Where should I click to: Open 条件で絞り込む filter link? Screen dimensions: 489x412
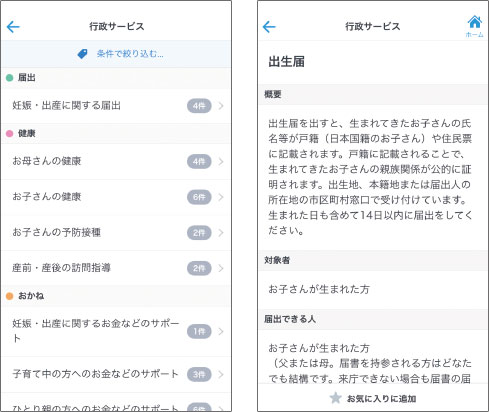point(130,54)
